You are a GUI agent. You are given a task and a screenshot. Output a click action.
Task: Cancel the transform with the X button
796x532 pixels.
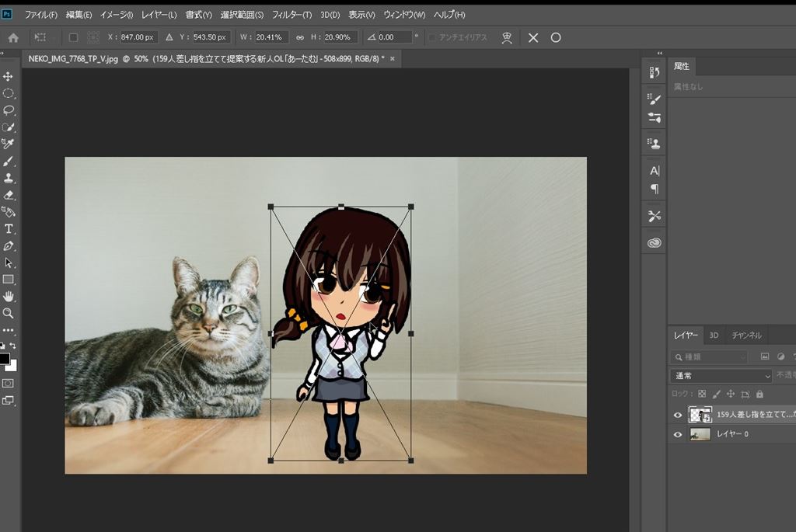533,37
